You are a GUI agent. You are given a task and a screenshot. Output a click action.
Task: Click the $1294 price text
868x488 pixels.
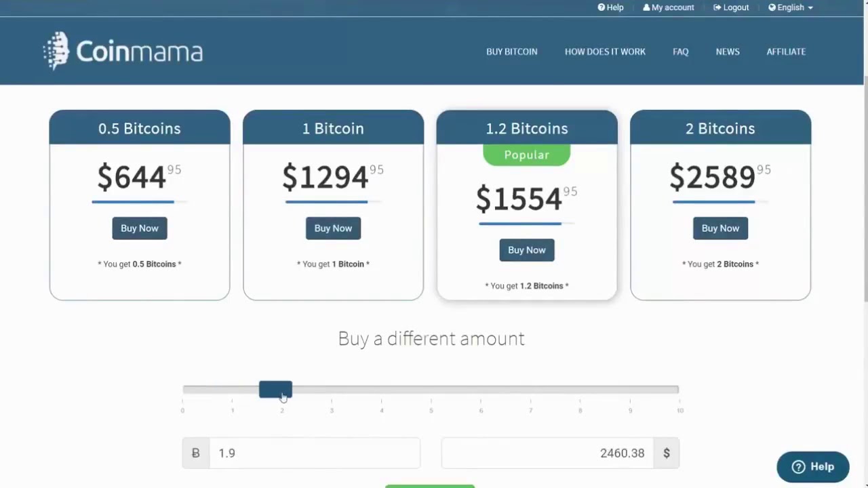pos(333,177)
